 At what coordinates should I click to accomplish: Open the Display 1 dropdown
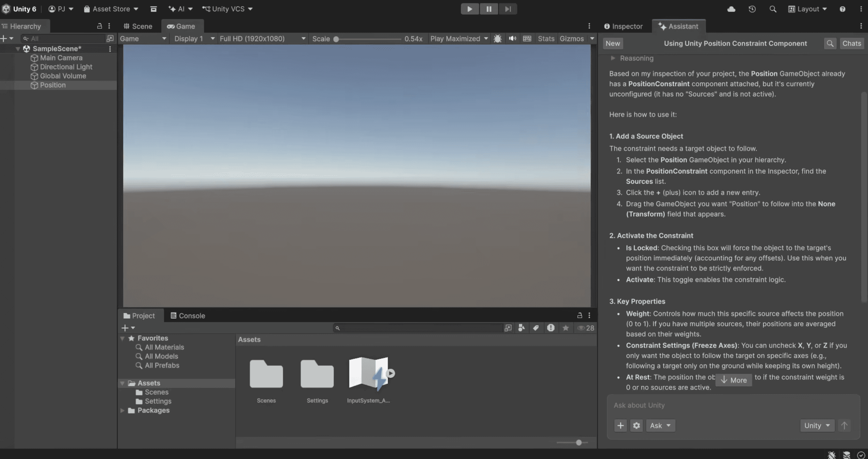194,38
